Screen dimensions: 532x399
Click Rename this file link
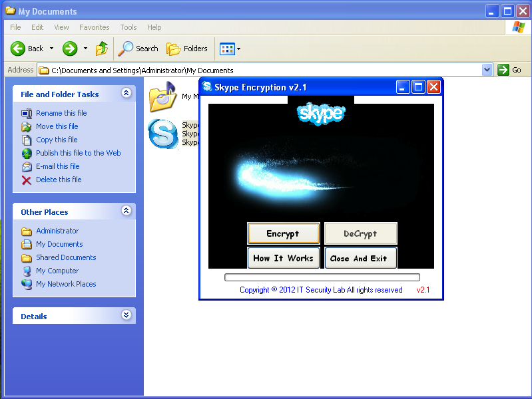(61, 113)
